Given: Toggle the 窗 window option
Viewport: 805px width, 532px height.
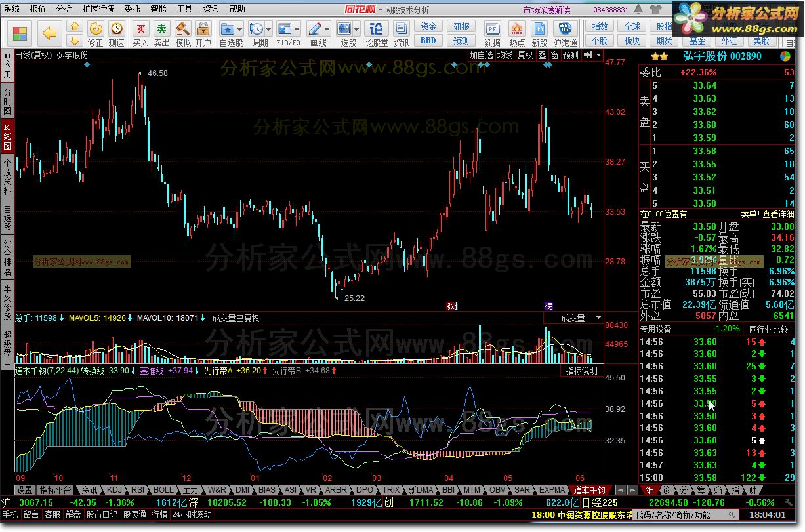Looking at the screenshot, I should pos(555,56).
